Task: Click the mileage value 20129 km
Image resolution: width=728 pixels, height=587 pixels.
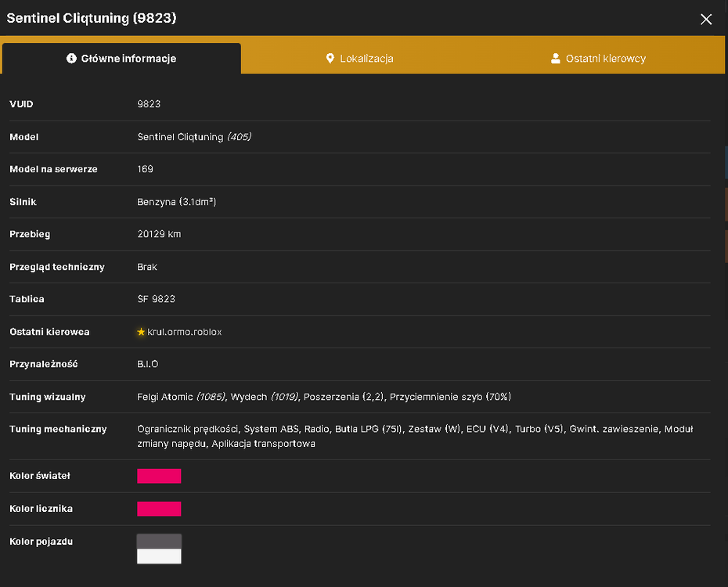Action: 159,234
